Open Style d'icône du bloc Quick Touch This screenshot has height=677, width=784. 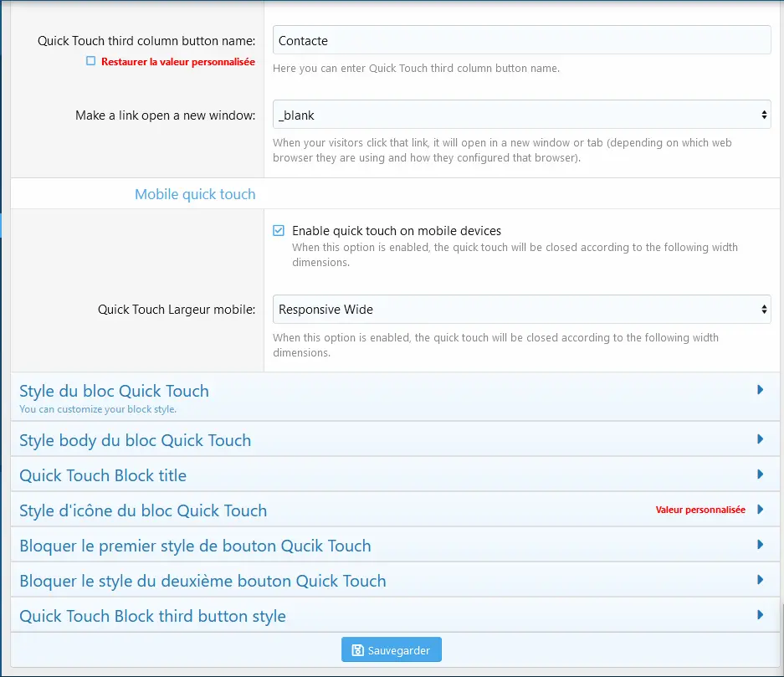(x=143, y=510)
